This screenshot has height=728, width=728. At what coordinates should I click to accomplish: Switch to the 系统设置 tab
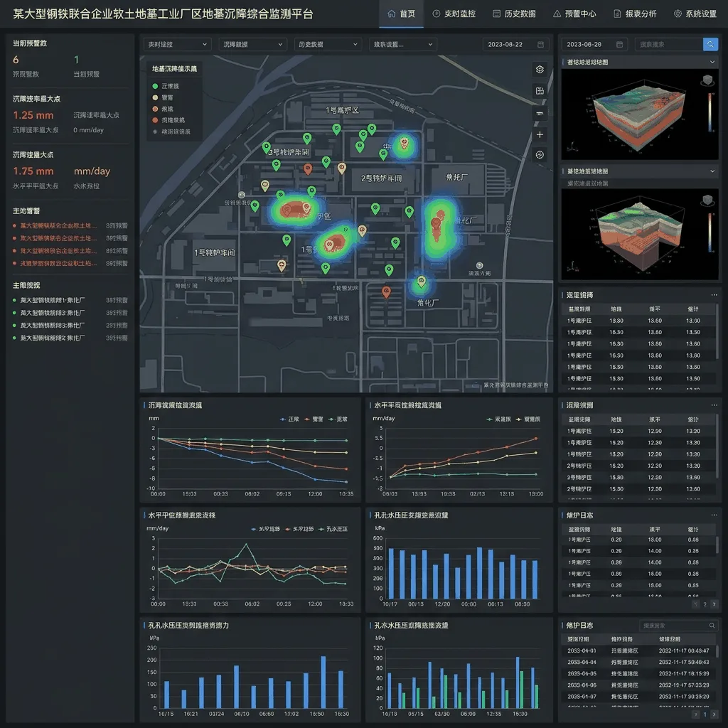[695, 14]
